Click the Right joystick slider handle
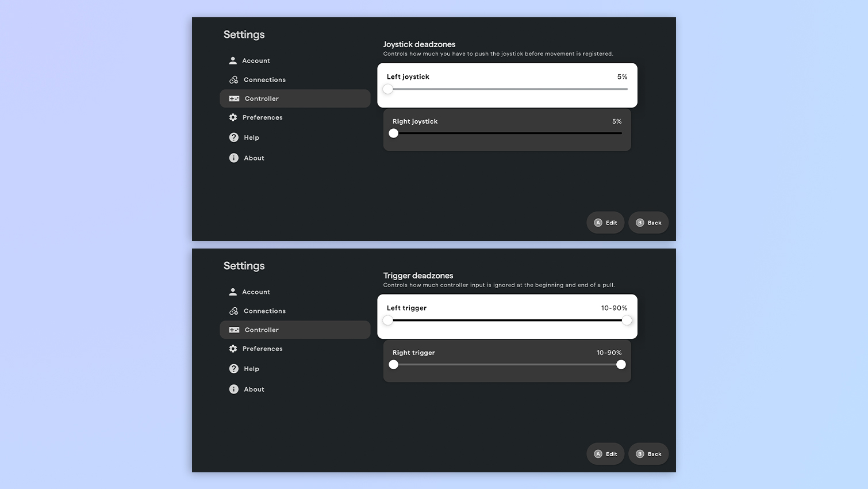Image resolution: width=868 pixels, height=489 pixels. click(393, 133)
